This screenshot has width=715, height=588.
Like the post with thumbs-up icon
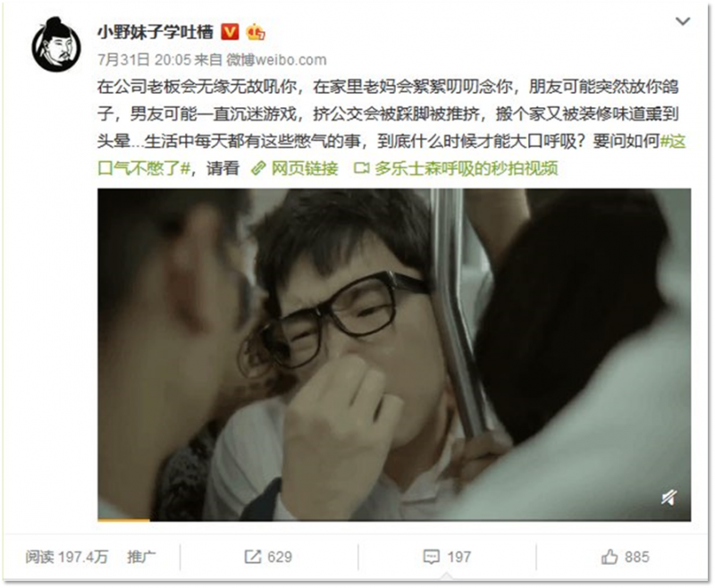(x=610, y=557)
